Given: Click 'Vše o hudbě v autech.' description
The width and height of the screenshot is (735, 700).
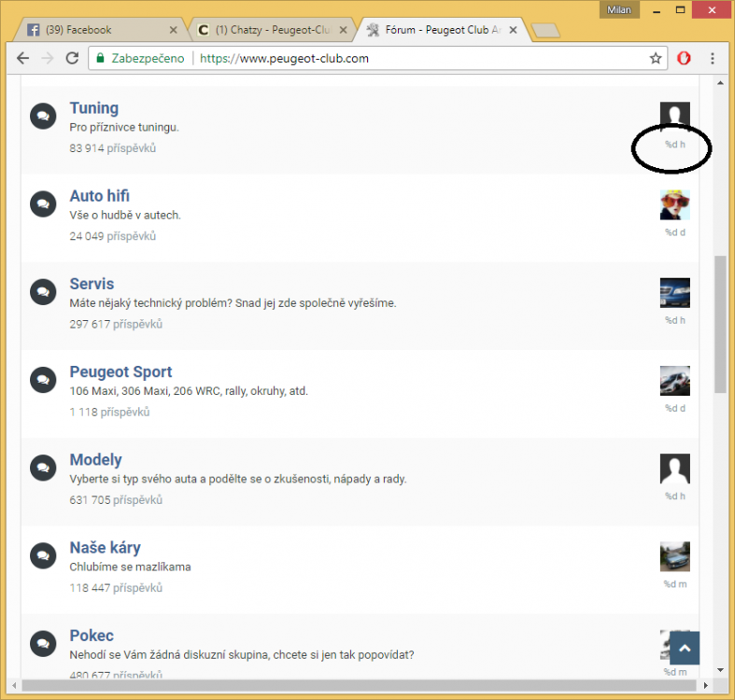Looking at the screenshot, I should (x=125, y=215).
